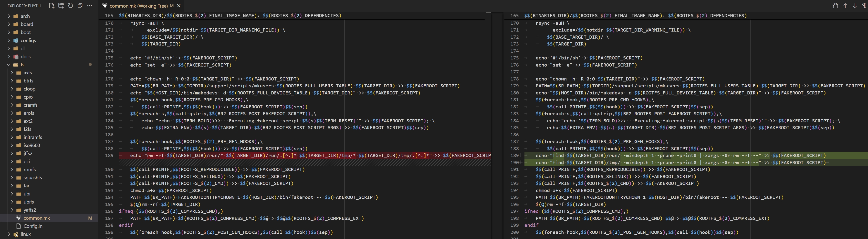The image size is (868, 239).
Task: Collapse all folders in the Explorer
Action: (x=80, y=6)
